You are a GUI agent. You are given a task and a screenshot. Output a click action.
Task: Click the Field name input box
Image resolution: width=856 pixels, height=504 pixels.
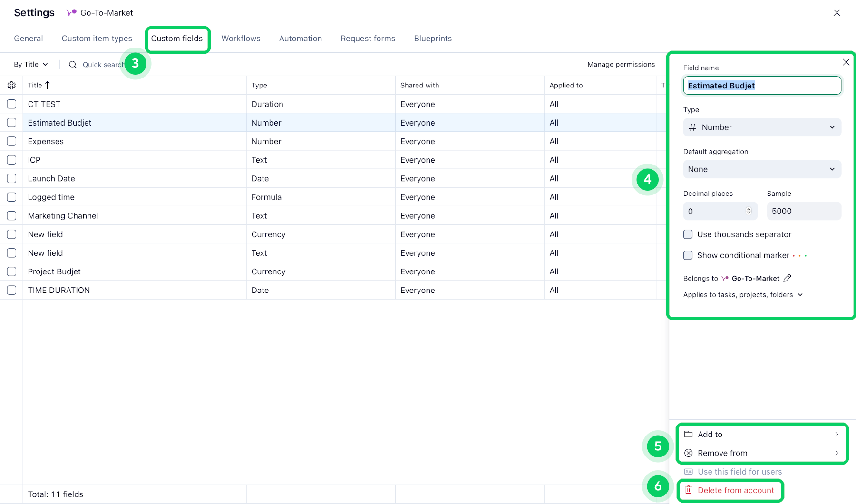(762, 86)
